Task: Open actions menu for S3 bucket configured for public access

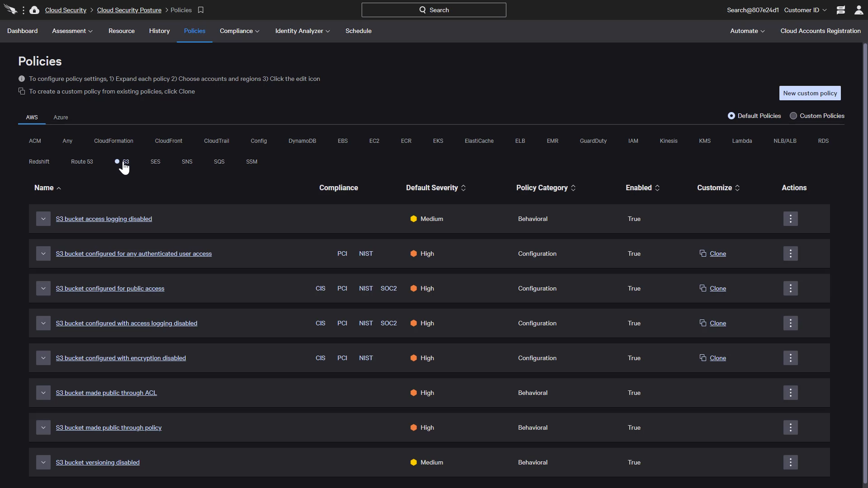Action: coord(790,288)
